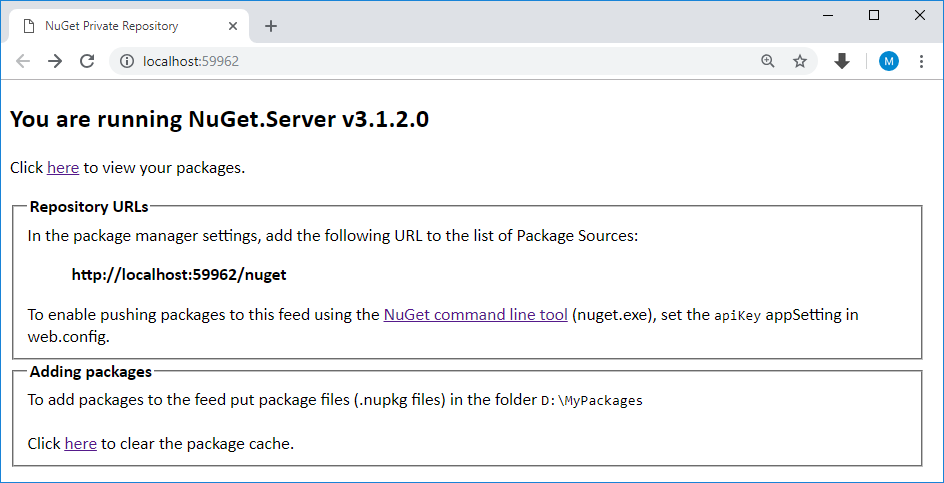Viewport: 944px width, 483px height.
Task: Reload the page with the refresh icon
Action: point(87,61)
